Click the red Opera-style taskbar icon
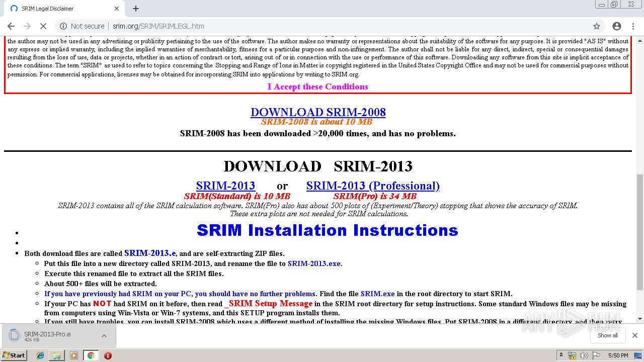This screenshot has height=362, width=644. [108, 355]
